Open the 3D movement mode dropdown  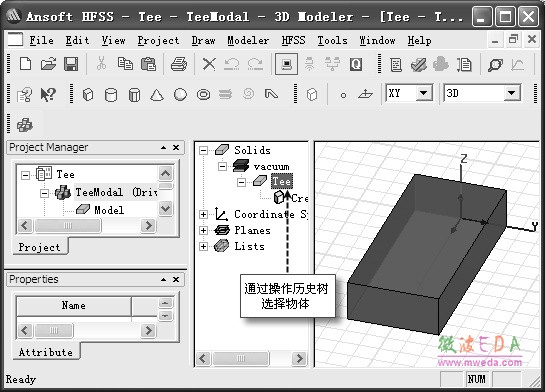coord(511,93)
